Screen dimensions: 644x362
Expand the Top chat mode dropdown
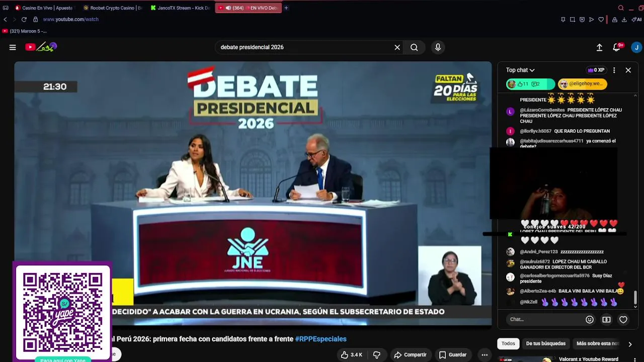[x=520, y=70]
